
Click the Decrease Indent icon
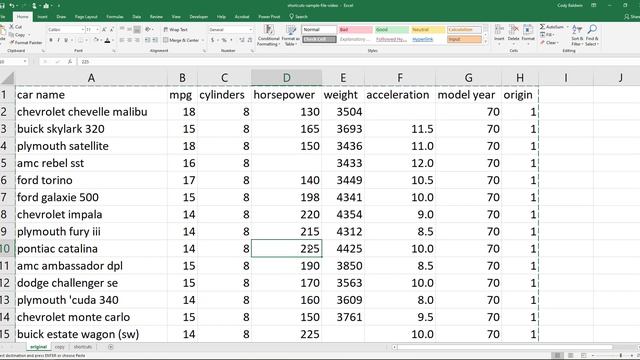[147, 40]
